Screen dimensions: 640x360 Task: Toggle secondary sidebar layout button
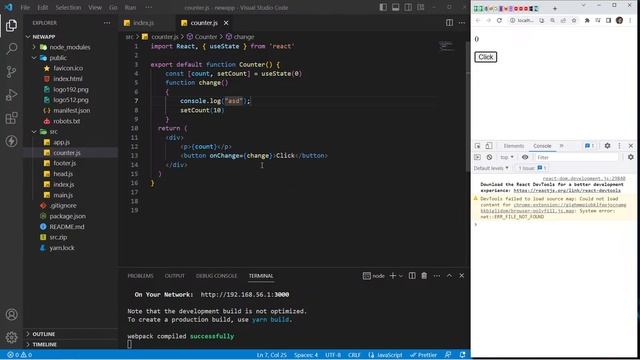408,7
